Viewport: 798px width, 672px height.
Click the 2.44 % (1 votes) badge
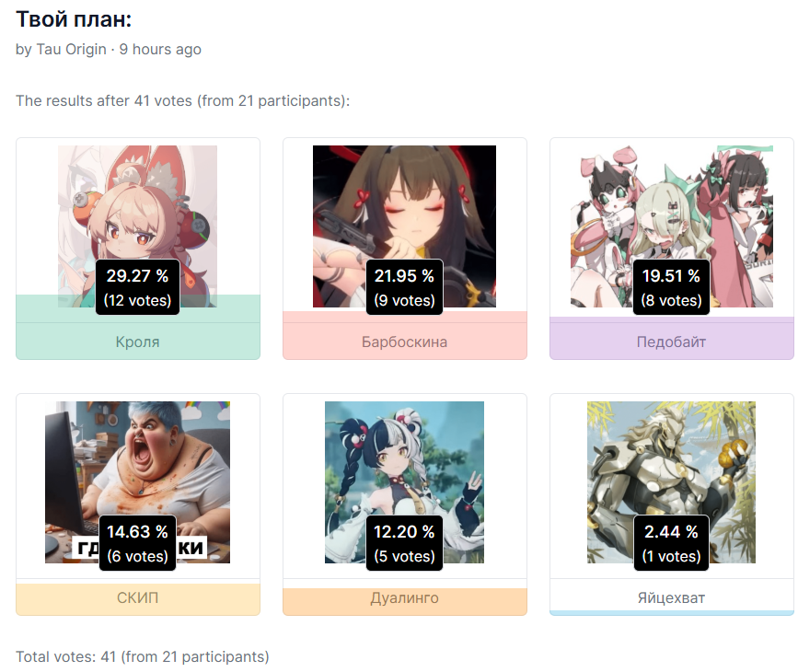click(x=671, y=543)
